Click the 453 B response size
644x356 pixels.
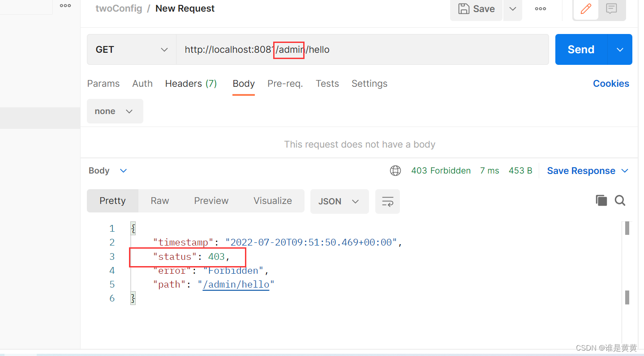tap(520, 171)
